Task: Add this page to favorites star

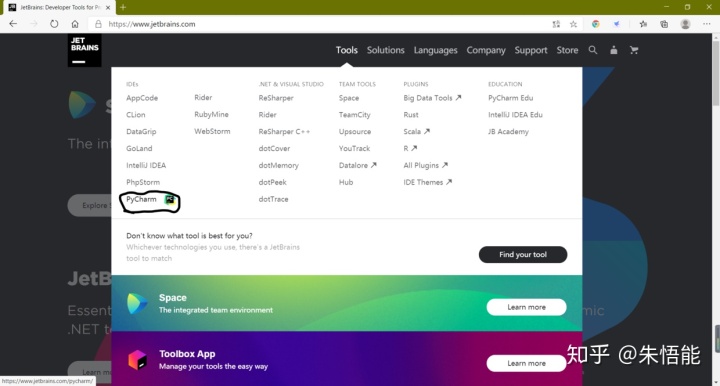Action: tap(574, 24)
